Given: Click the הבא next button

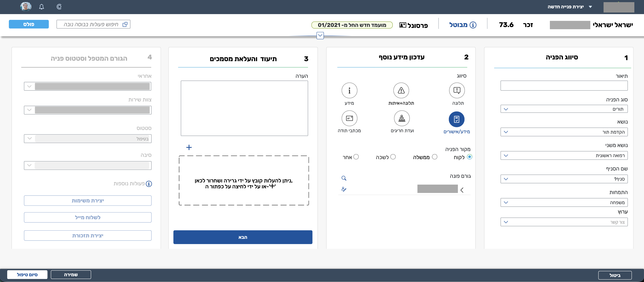Looking at the screenshot, I should pos(243,237).
